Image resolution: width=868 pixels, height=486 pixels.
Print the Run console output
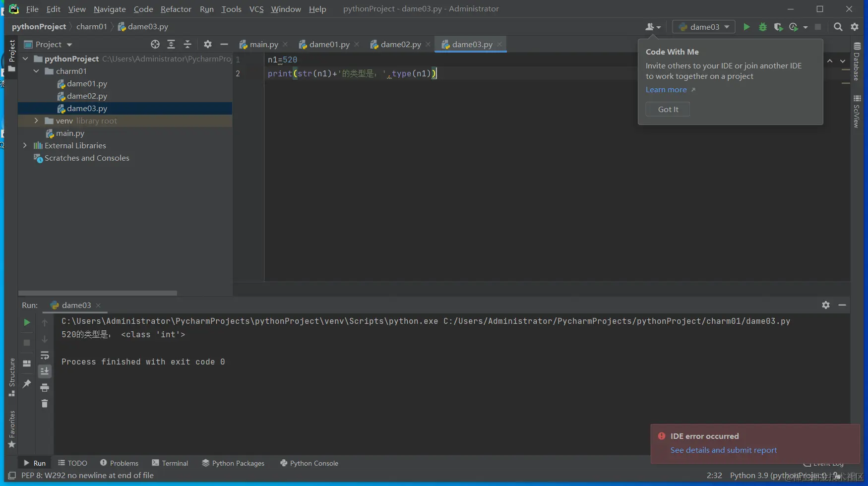click(45, 387)
